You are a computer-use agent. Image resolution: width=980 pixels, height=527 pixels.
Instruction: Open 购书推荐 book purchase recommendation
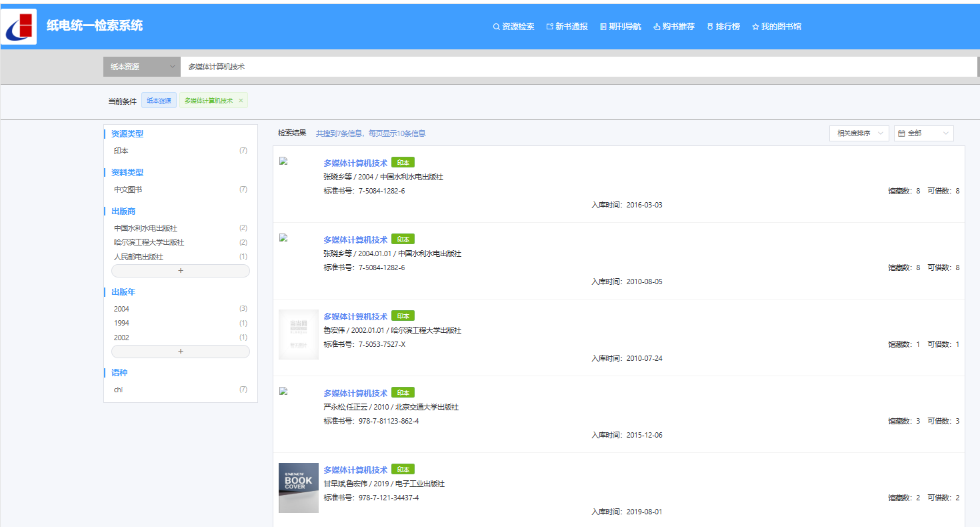click(x=674, y=27)
